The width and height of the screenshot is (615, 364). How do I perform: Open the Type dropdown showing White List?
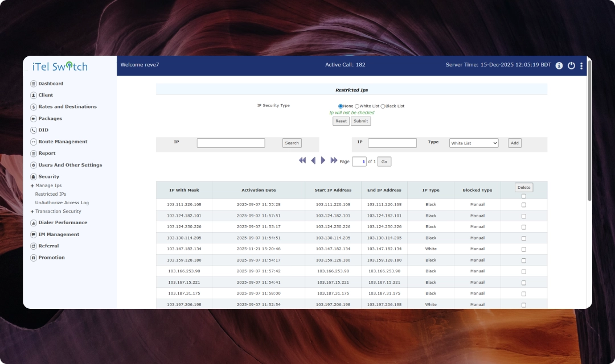tap(473, 143)
